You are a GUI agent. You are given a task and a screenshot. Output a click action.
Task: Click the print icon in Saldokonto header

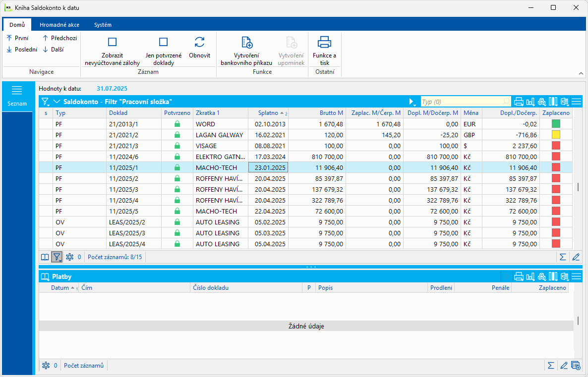519,102
